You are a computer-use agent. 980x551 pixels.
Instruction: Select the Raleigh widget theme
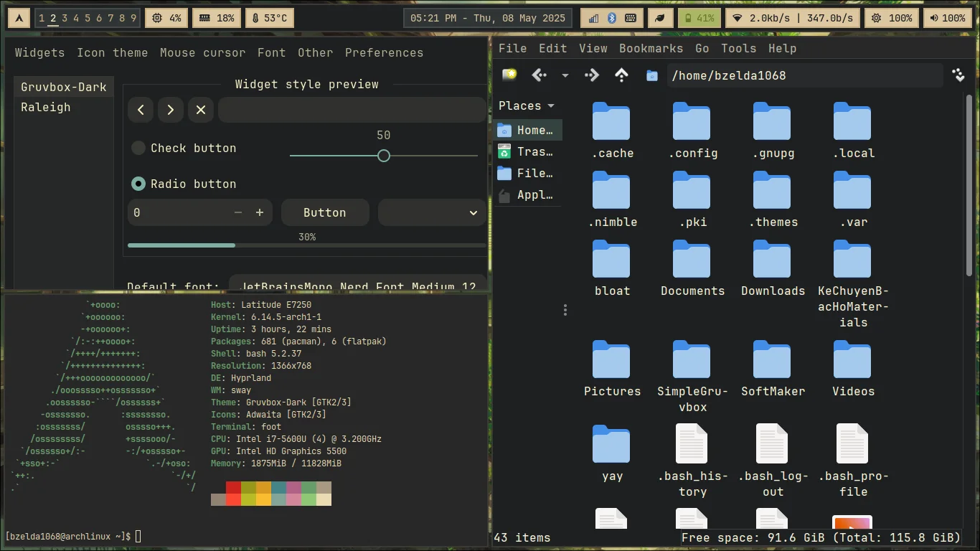[64, 107]
